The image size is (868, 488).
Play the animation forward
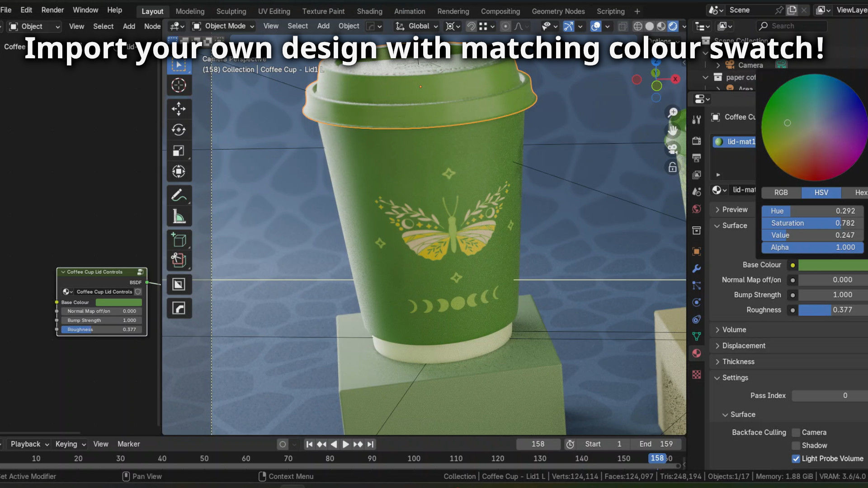pyautogui.click(x=346, y=444)
